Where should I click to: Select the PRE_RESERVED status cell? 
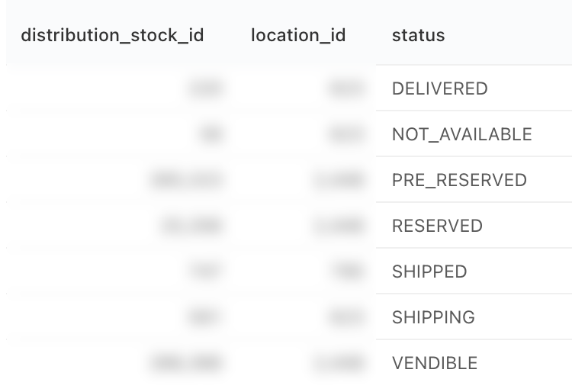coord(459,180)
